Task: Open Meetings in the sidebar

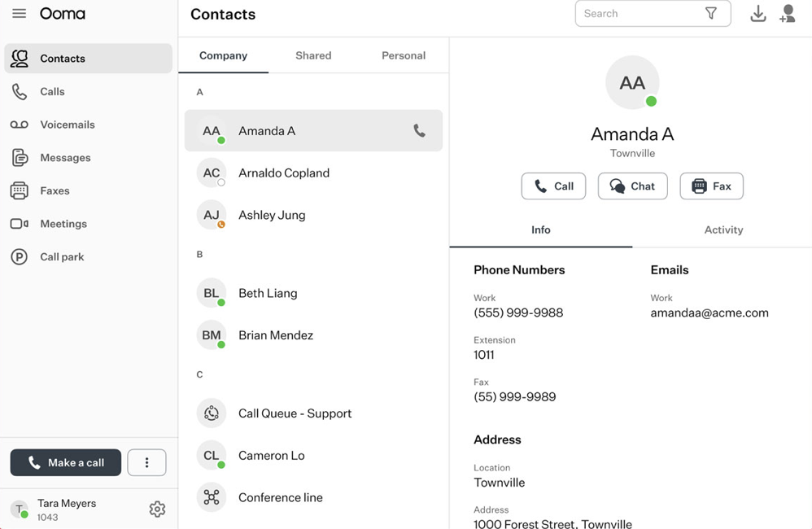Action: (63, 224)
